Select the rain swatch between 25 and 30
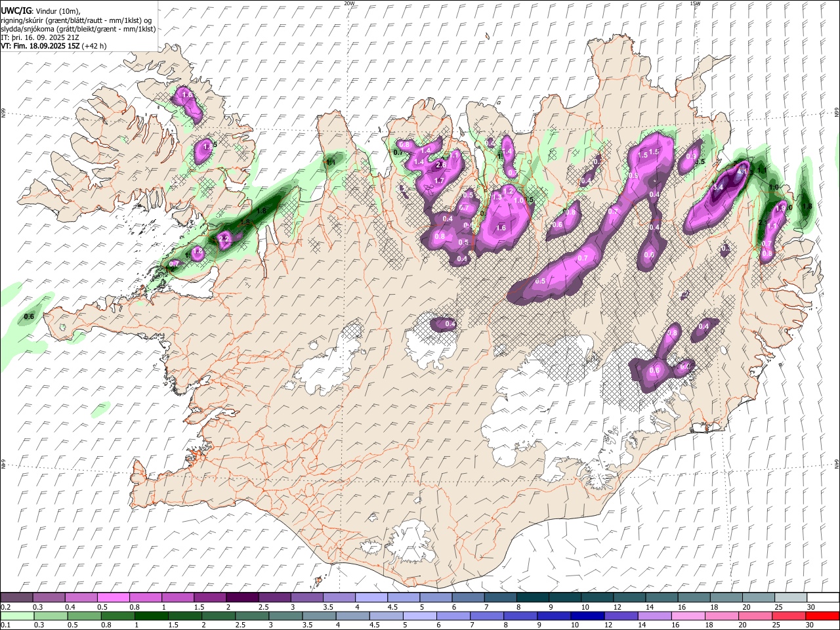The height and width of the screenshot is (630, 840). click(x=788, y=616)
